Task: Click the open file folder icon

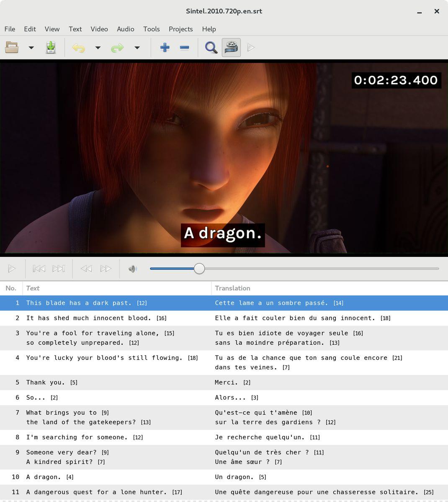Action: [12, 48]
